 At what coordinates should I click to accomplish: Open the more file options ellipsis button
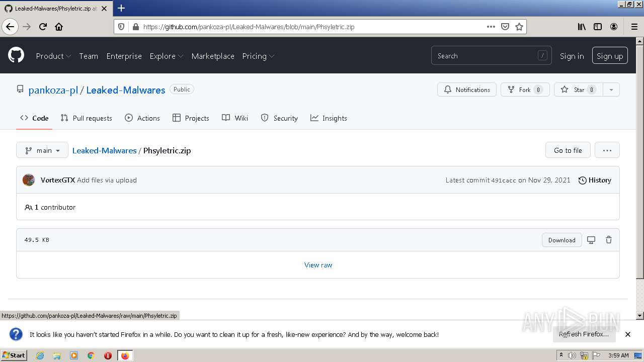(x=607, y=150)
